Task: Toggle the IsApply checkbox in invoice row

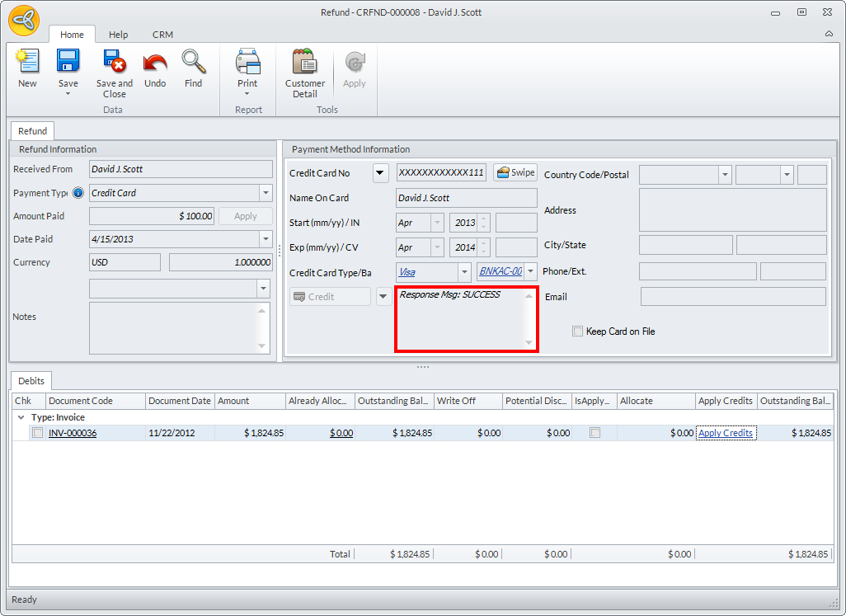Action: (595, 433)
